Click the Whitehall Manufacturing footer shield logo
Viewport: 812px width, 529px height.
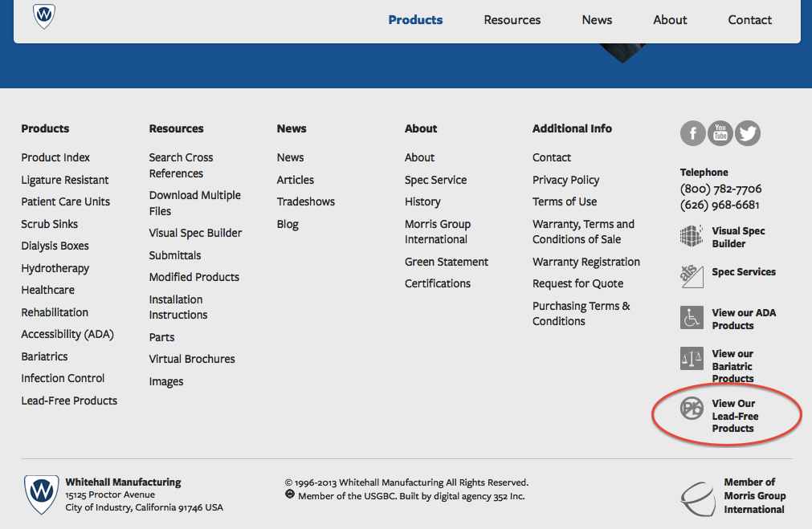[x=42, y=494]
